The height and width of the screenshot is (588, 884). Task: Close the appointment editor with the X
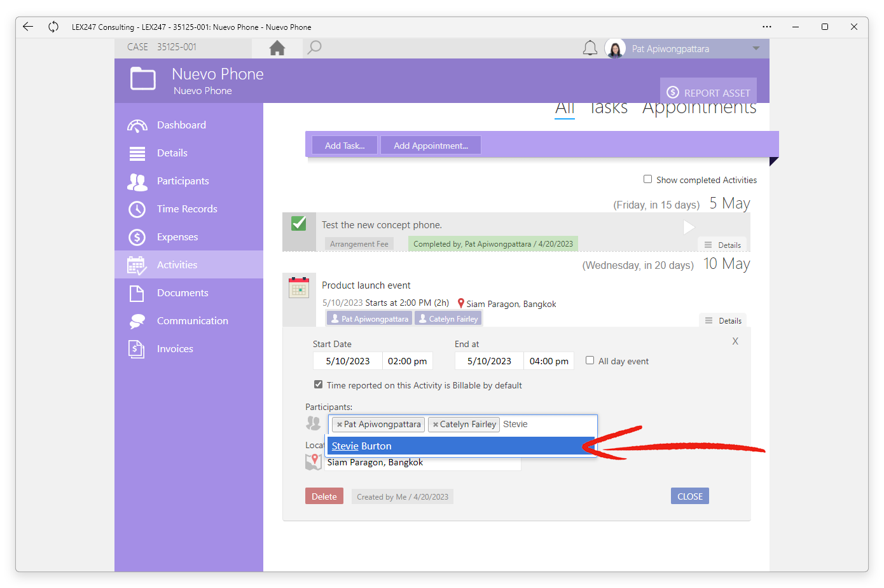[x=735, y=341]
